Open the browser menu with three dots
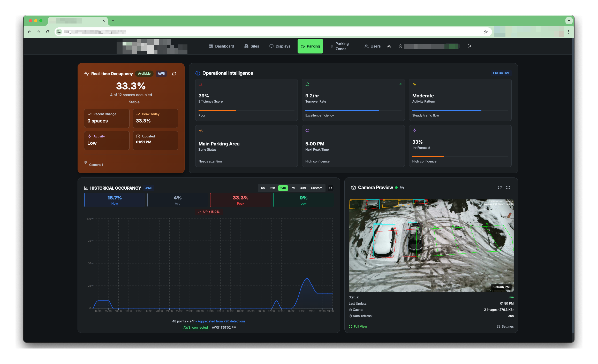The height and width of the screenshot is (364, 598). pos(568,32)
